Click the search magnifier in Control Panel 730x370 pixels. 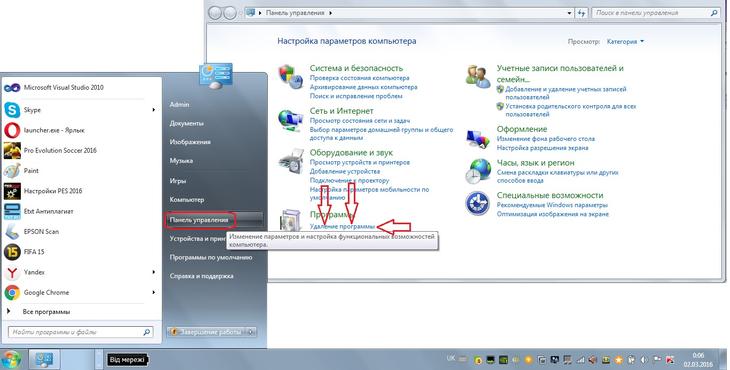[x=714, y=13]
